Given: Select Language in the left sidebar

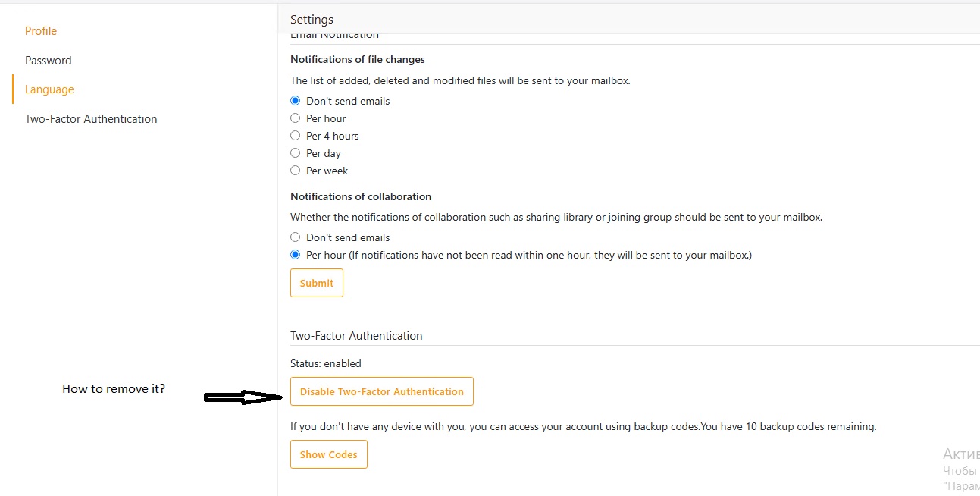Looking at the screenshot, I should [x=49, y=89].
